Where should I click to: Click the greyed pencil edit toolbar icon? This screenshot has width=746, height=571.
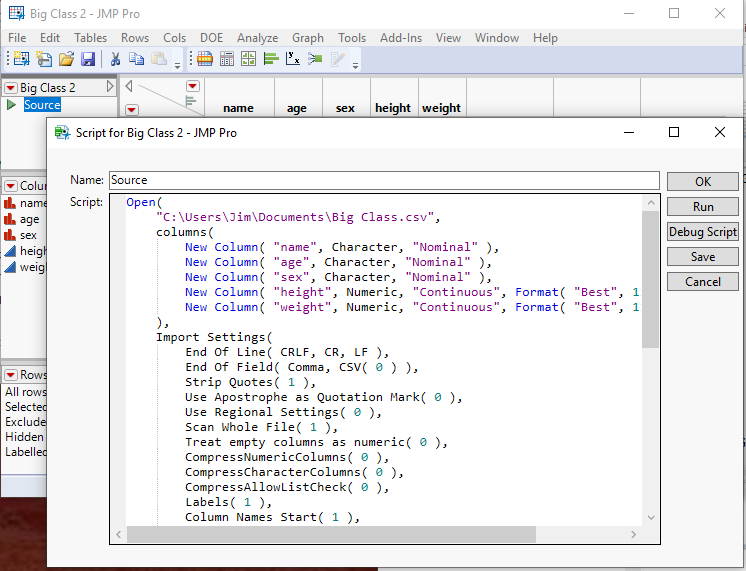click(337, 59)
